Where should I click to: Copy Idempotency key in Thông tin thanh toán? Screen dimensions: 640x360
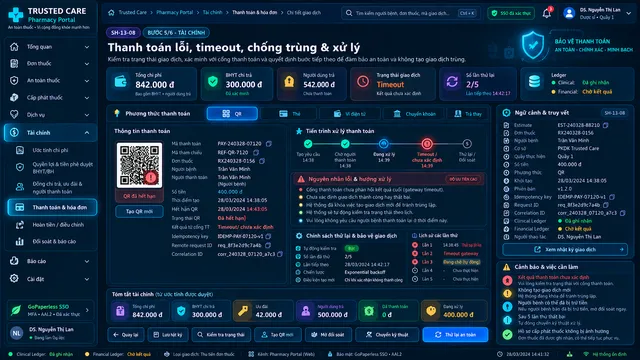[x=268, y=236]
